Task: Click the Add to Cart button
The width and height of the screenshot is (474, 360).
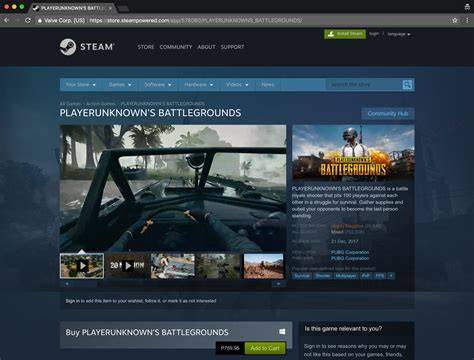Action: pos(265,348)
